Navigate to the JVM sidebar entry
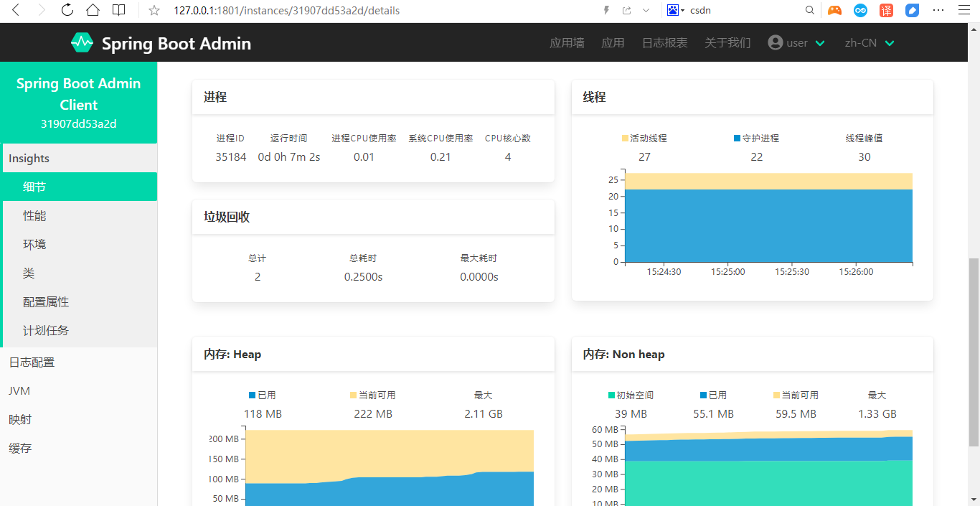 point(19,390)
